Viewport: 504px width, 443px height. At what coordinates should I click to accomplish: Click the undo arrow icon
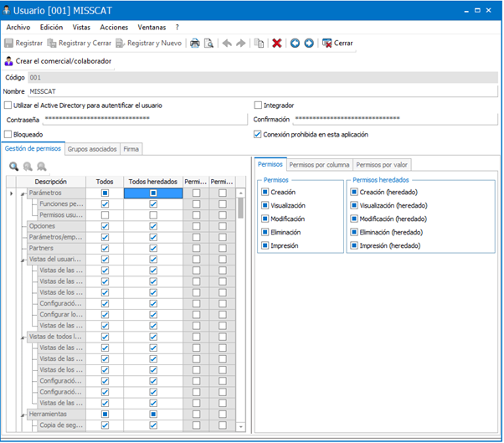pyautogui.click(x=227, y=43)
